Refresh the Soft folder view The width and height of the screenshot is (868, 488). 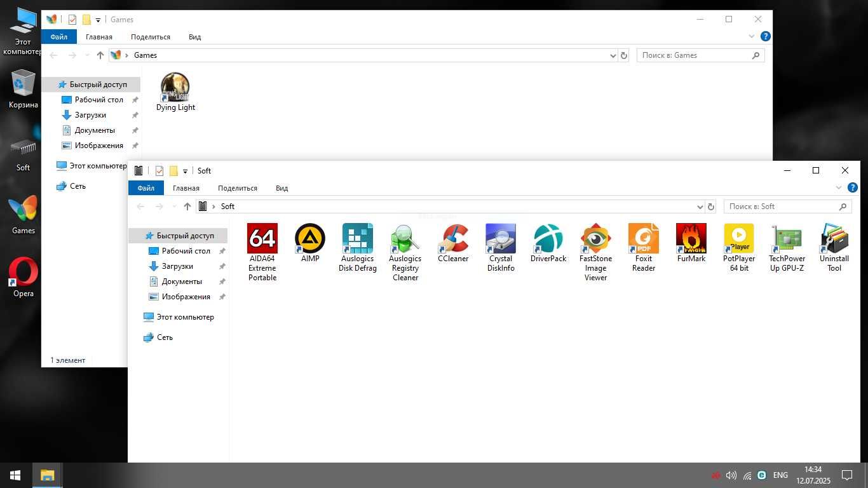tap(711, 207)
